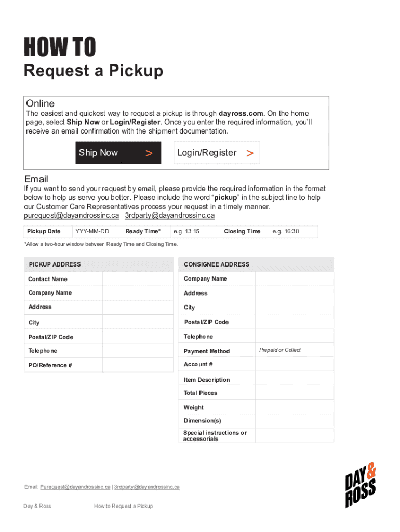Open the purequest@dayandrossinc.ca email link in body
The image size is (400, 532).
(71, 215)
